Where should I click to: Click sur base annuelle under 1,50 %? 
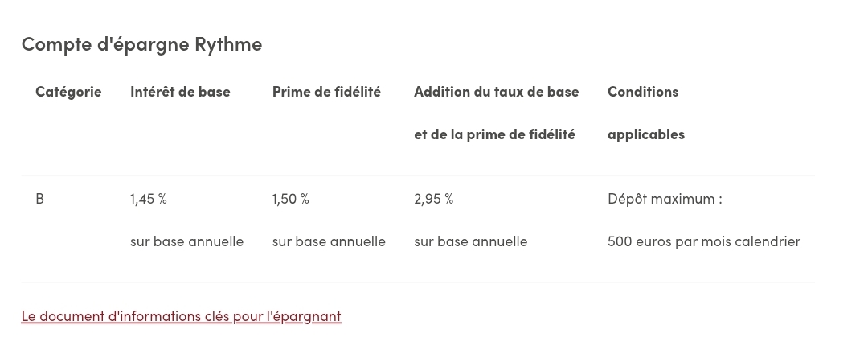click(x=329, y=241)
